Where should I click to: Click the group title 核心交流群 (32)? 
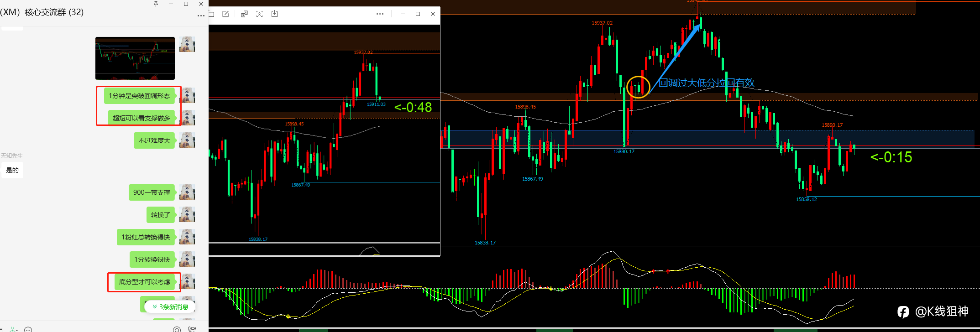(x=54, y=12)
